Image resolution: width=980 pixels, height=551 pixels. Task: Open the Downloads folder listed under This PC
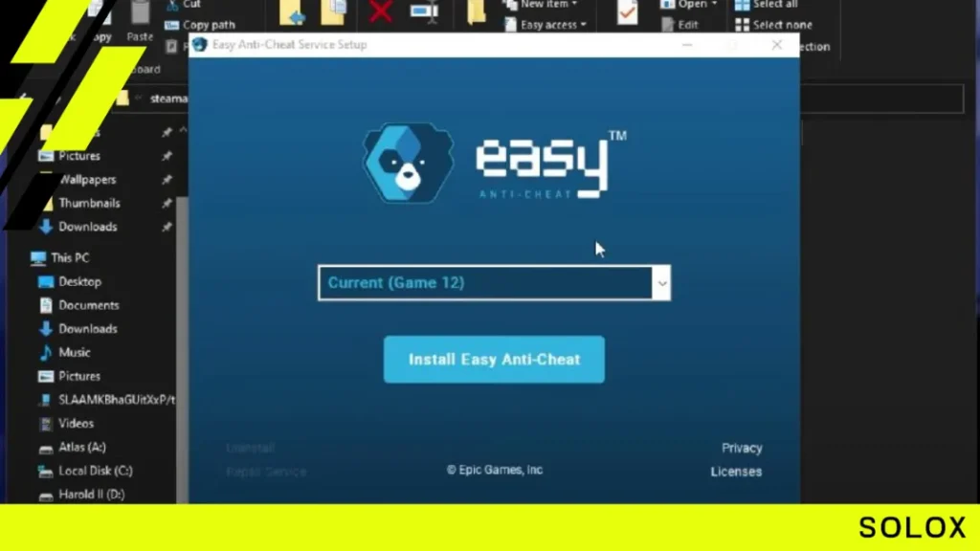[78, 329]
